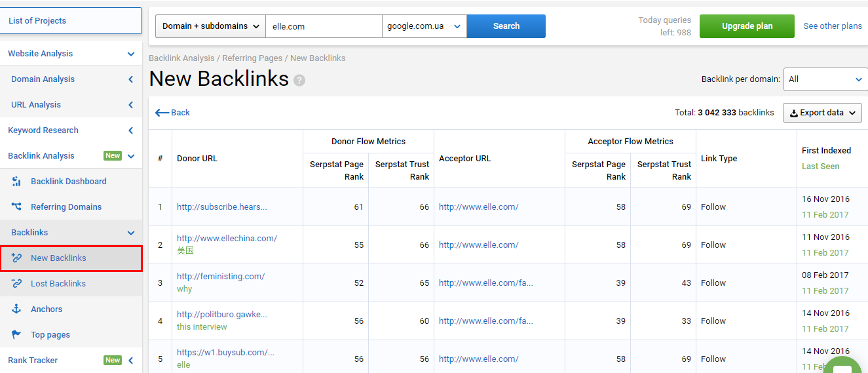
Task: Click the Donor Flow Metrics header
Action: 368,142
